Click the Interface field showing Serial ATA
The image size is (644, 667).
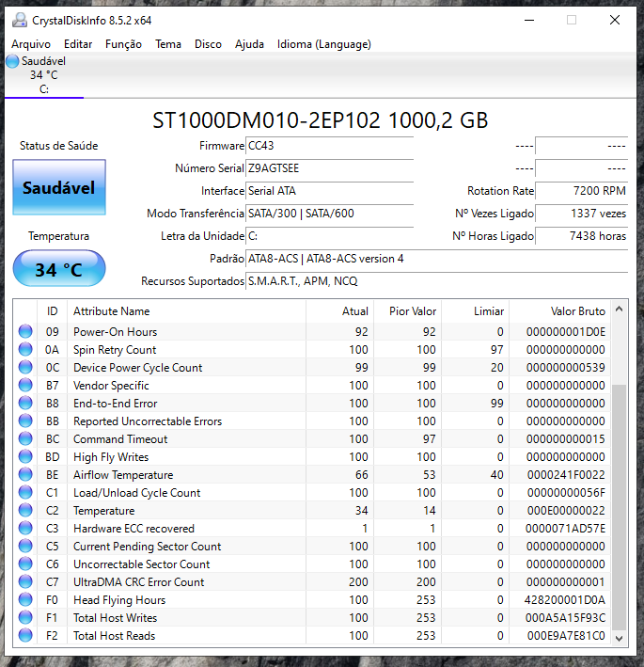[x=329, y=191]
